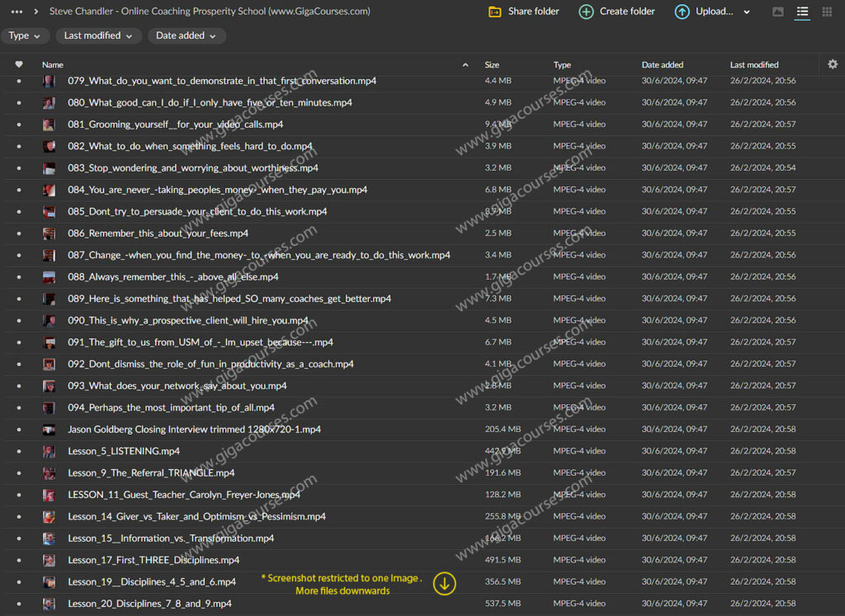Sort files by Size column header
The image size is (845, 616).
click(492, 64)
